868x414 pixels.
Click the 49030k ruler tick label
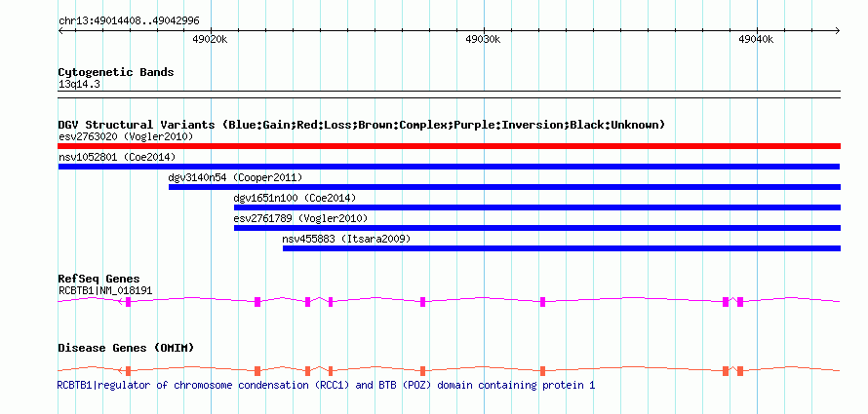pyautogui.click(x=483, y=39)
